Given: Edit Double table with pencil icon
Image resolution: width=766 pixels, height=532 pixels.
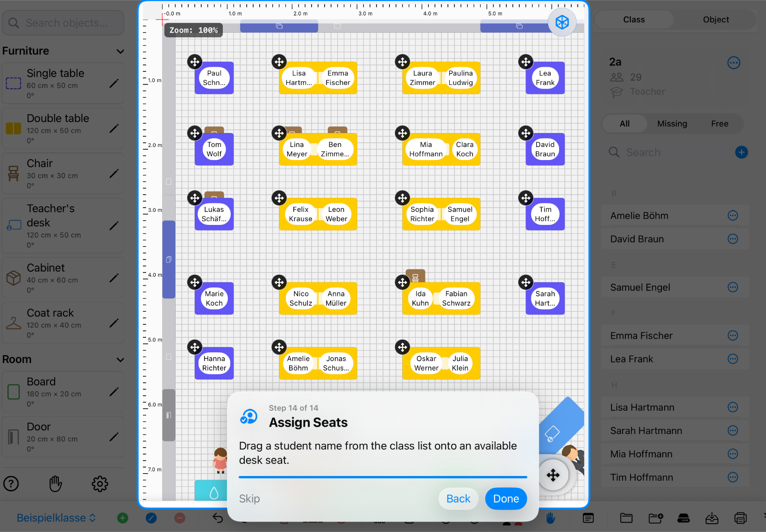Looking at the screenshot, I should 114,128.
